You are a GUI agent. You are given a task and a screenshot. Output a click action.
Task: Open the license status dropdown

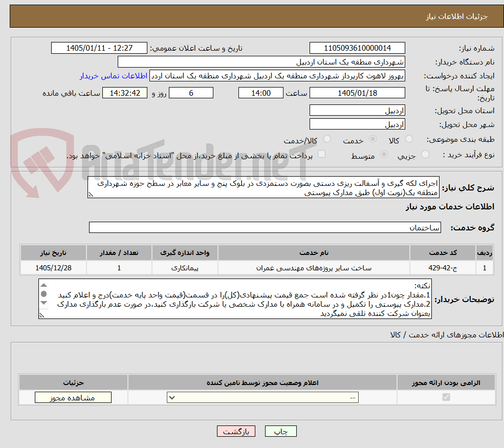pos(262,397)
